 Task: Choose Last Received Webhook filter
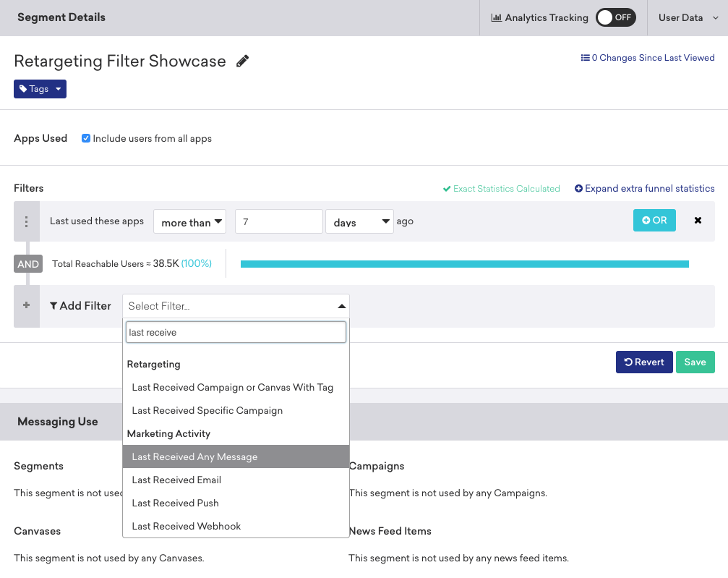click(236, 526)
